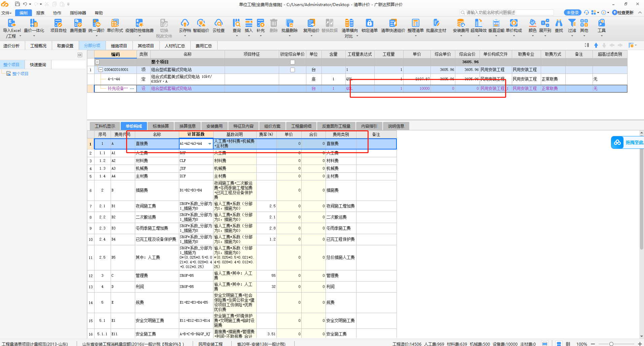Viewport: 644px width, 346px height.
Task: Run the 项目自检 check
Action: [x=58, y=23]
